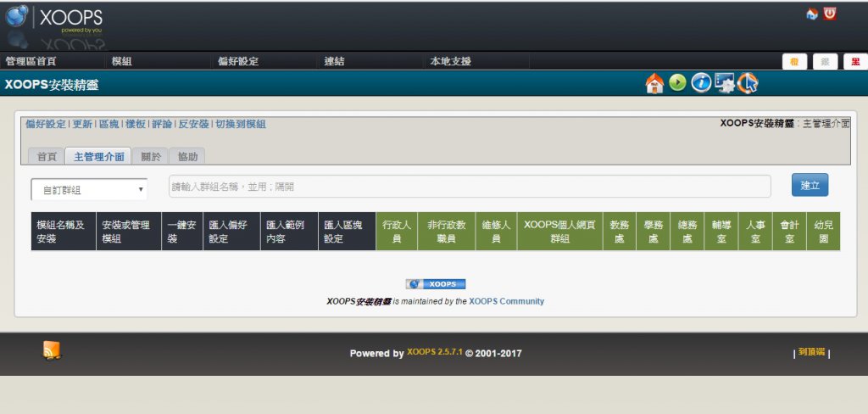Click the green play arrow icon

click(x=677, y=83)
